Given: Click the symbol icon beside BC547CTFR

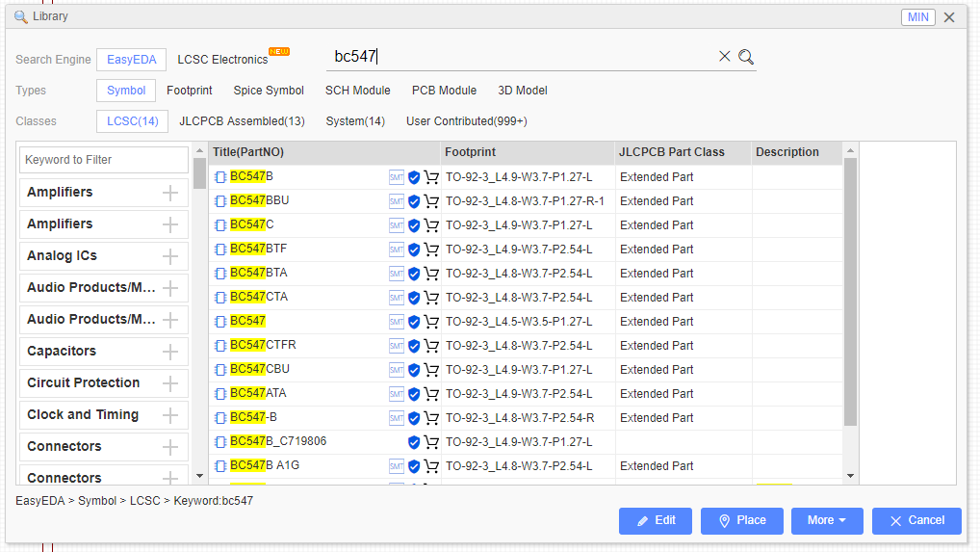Looking at the screenshot, I should click(220, 346).
